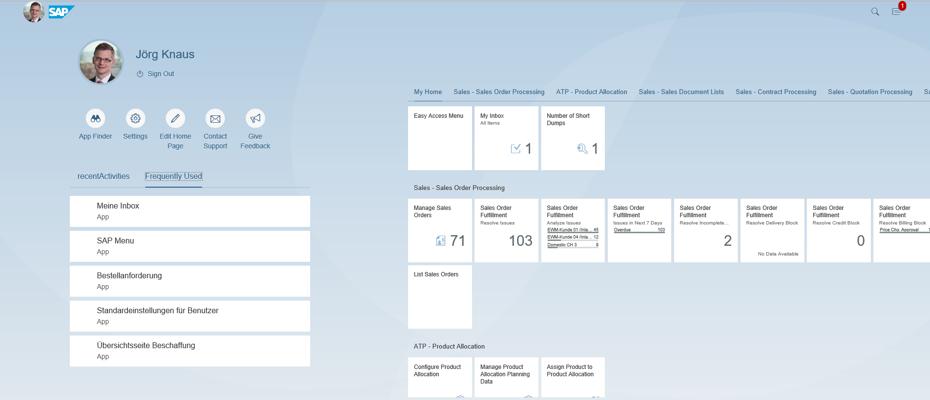930x400 pixels.
Task: Click the 103 count on Resolve Issues
Action: point(521,241)
